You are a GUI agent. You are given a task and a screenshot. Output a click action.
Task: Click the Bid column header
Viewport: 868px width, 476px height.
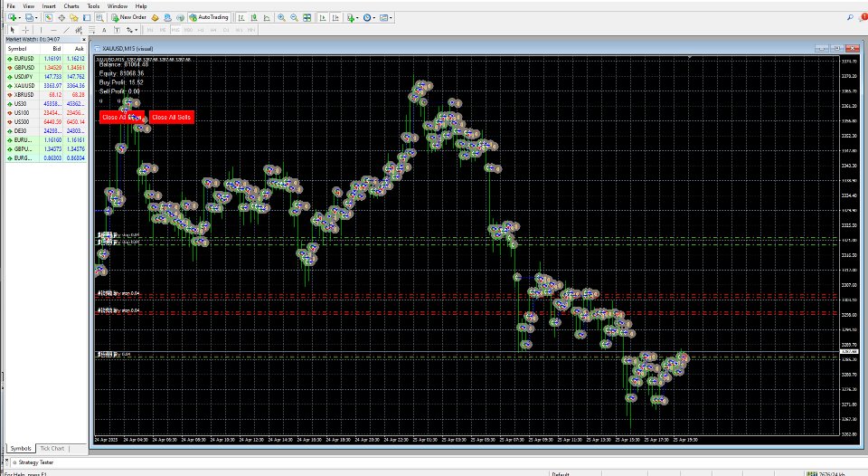point(52,49)
